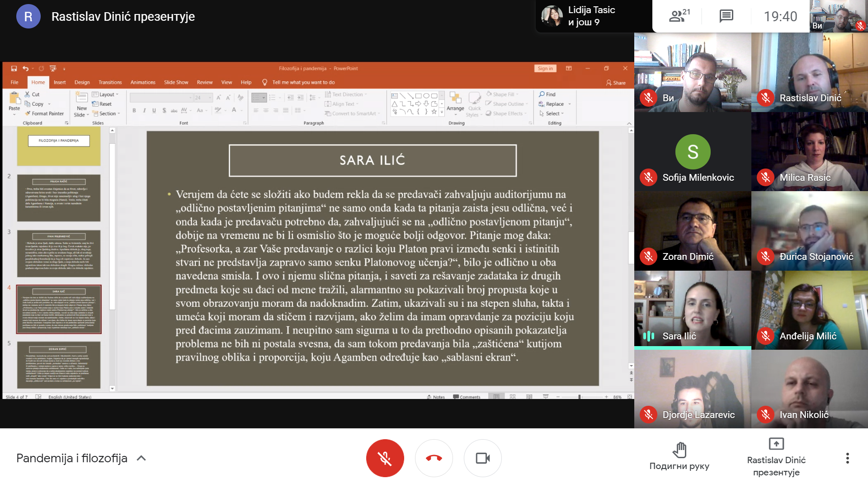The height and width of the screenshot is (488, 868).
Task: Click the raise hand icon
Action: [x=679, y=450]
